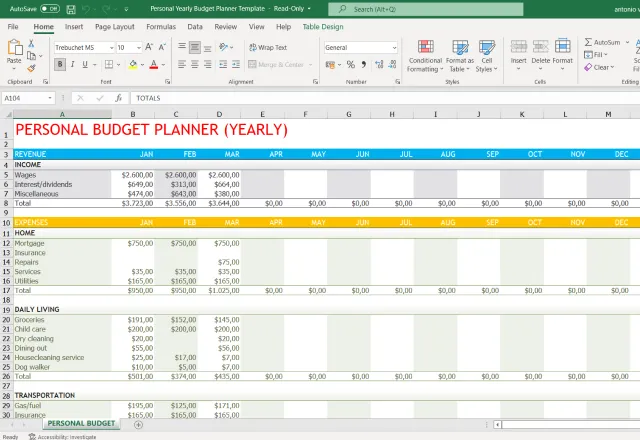Screen dimensions: 640x440
Task: Apply yellow fill color bucket
Action: point(133,64)
